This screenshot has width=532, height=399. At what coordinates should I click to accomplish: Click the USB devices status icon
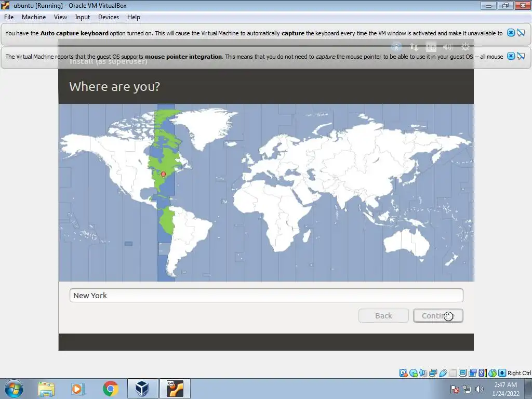(x=443, y=373)
